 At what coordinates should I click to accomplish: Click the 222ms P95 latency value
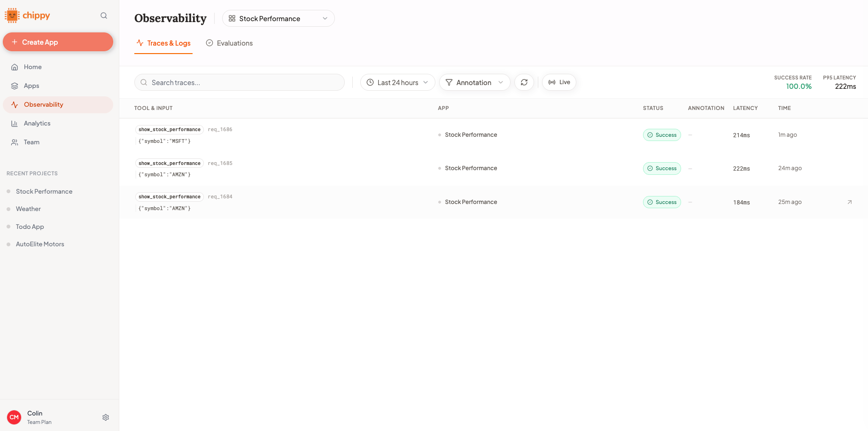tap(845, 86)
